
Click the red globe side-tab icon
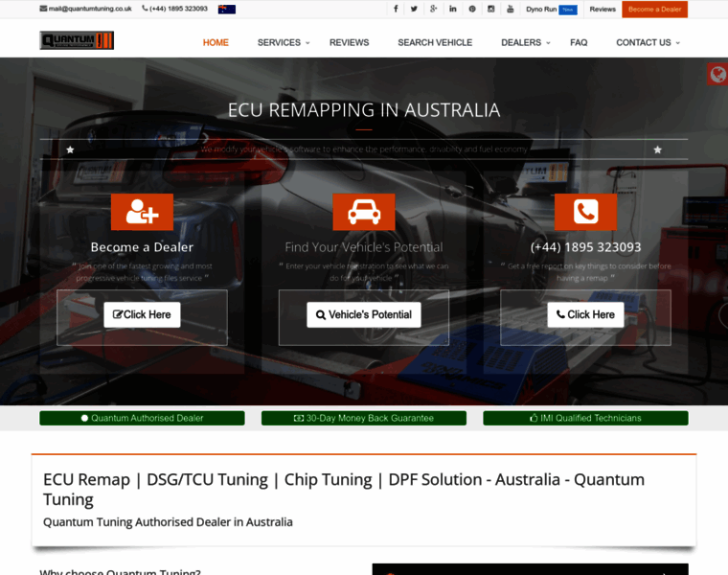[x=717, y=74]
